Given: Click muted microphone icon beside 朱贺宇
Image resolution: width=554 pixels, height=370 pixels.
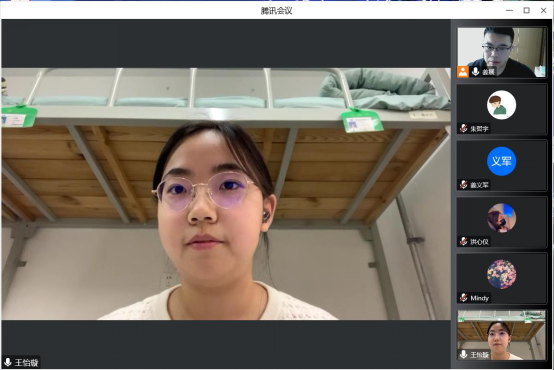Looking at the screenshot, I should [x=464, y=129].
